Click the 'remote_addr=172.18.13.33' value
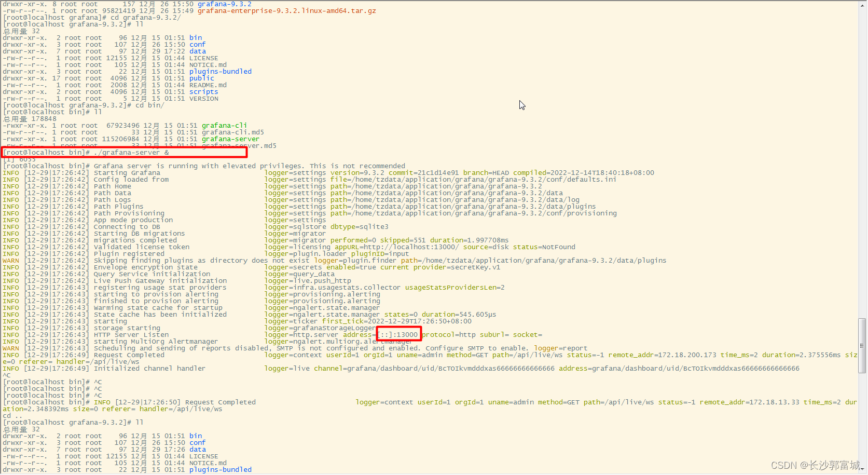The width and height of the screenshot is (868, 475). (750, 402)
